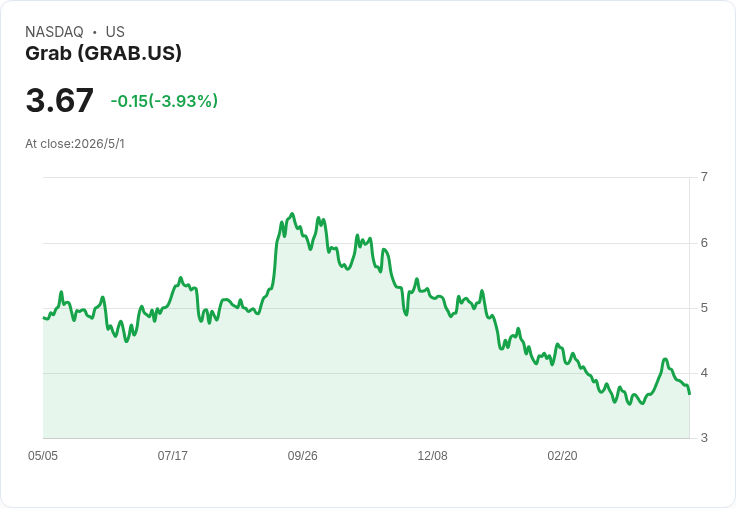Image resolution: width=736 pixels, height=508 pixels.
Task: Click the 7 price axis label
Action: coord(704,177)
